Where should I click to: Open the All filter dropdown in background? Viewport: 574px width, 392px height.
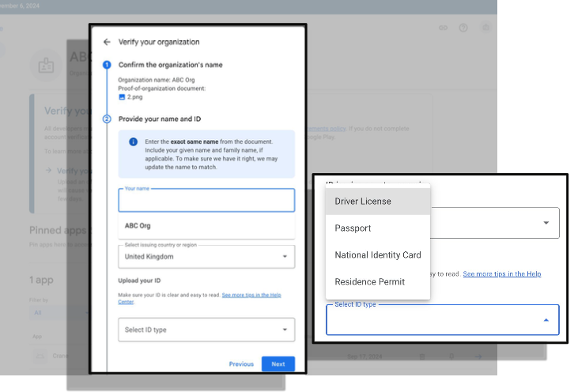tap(59, 313)
